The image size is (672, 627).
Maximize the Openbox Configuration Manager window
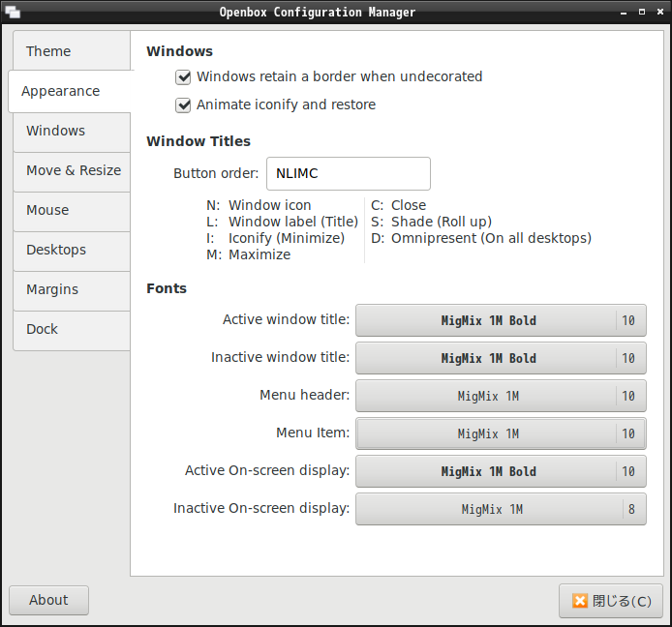(x=642, y=12)
